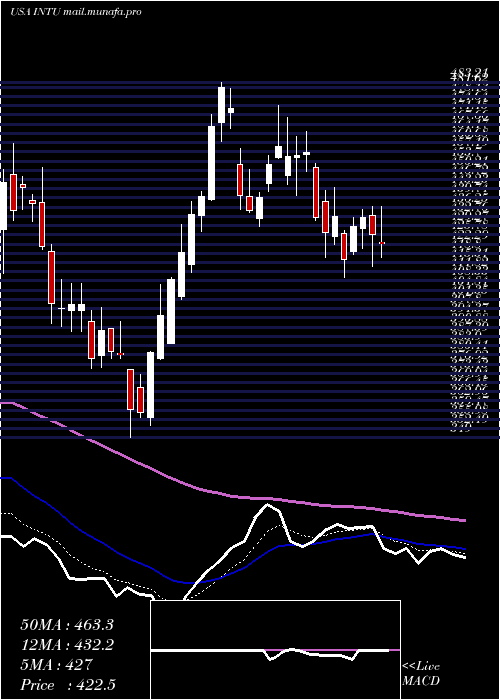Screen dimensions: 500x700
Task: Click inside the MACD inset panel
Action: click(275, 650)
